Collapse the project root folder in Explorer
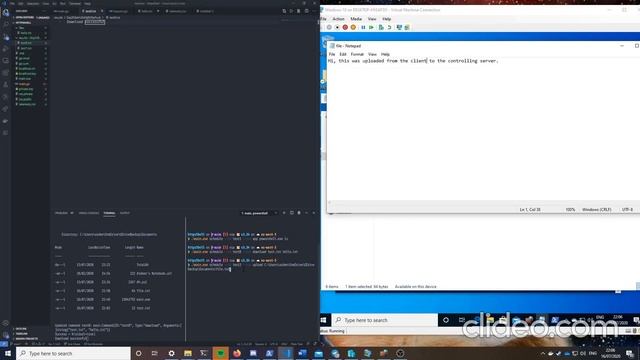The width and height of the screenshot is (640, 360). click(x=24, y=22)
